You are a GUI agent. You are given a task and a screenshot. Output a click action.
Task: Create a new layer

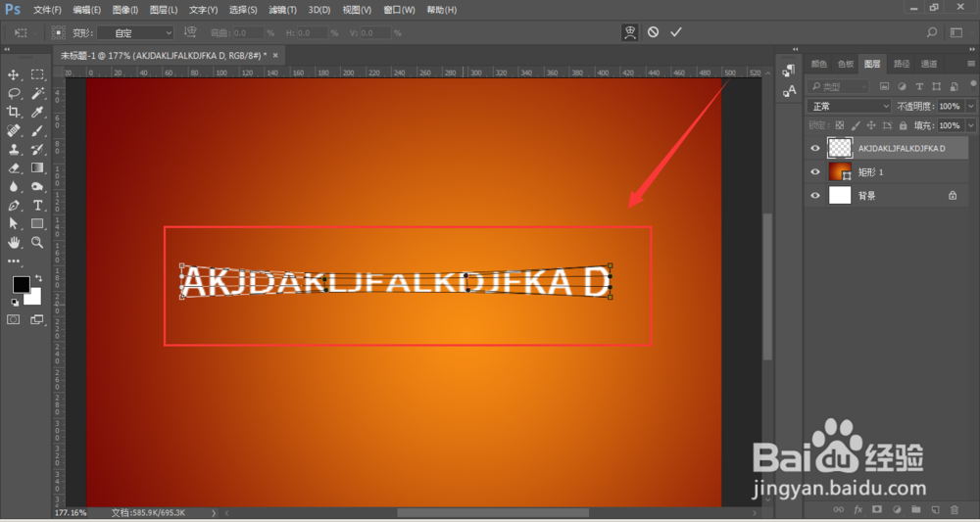[x=935, y=510]
